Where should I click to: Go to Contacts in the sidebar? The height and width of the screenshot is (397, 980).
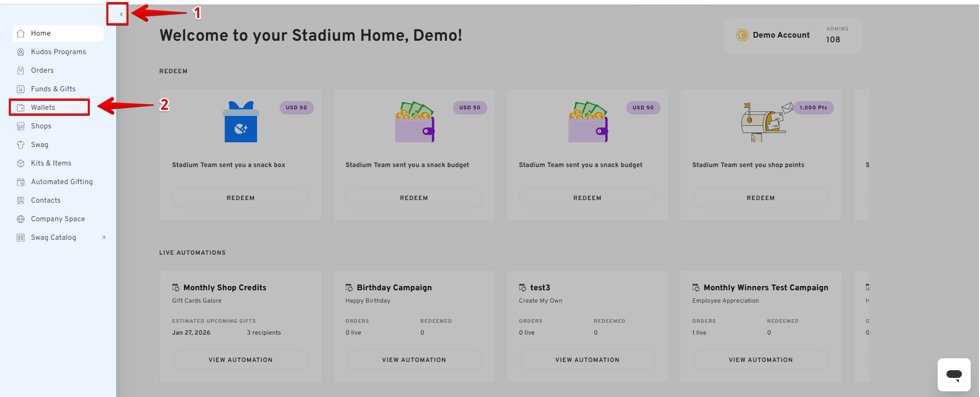pyautogui.click(x=45, y=201)
